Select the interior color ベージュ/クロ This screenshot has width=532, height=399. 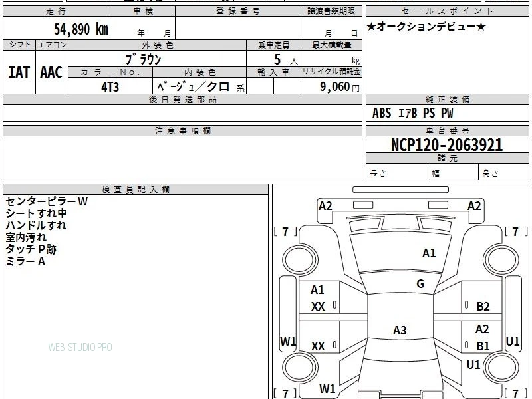pyautogui.click(x=193, y=87)
